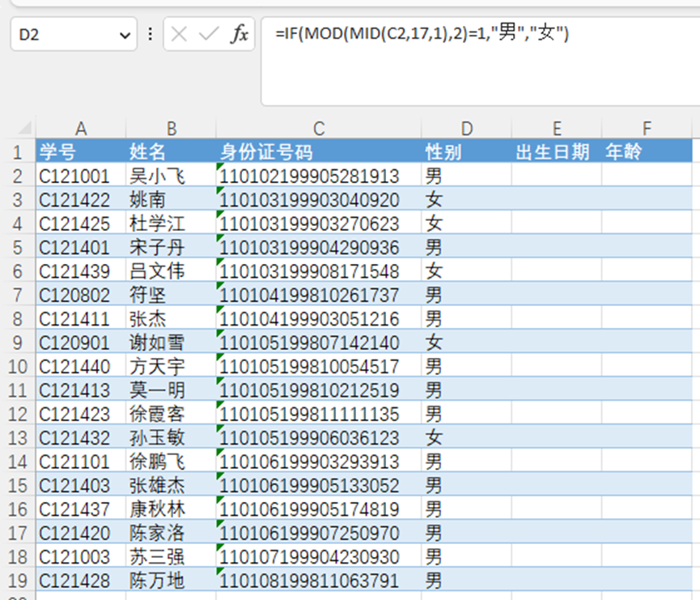Select row 10 header
The height and width of the screenshot is (600, 700).
[18, 366]
